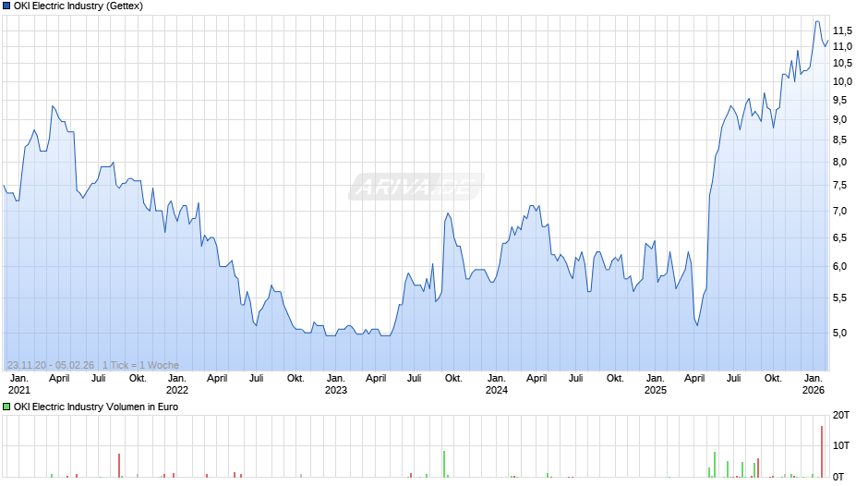Image resolution: width=868 pixels, height=486 pixels.
Task: Click the 7,0 price axis label
Action: pyautogui.click(x=839, y=212)
